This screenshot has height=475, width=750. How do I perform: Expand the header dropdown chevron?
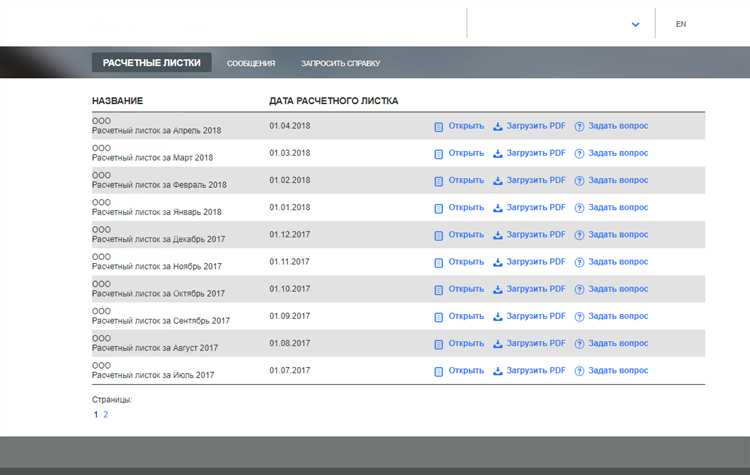[635, 24]
